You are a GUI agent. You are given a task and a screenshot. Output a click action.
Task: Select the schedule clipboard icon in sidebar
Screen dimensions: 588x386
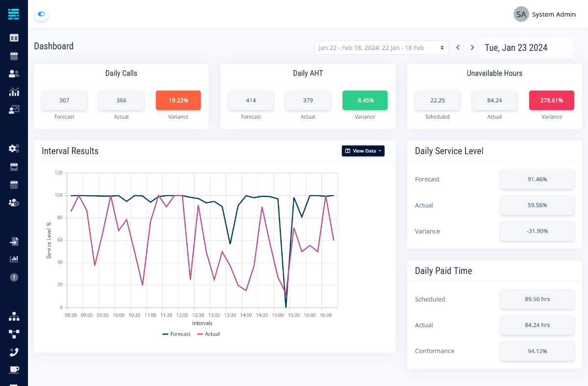[x=14, y=56]
